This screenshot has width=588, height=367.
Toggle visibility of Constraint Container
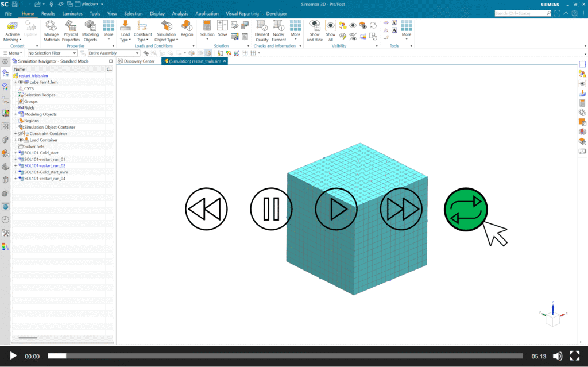point(21,134)
